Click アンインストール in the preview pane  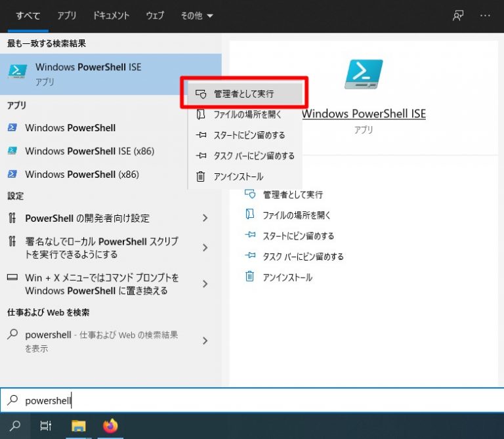click(287, 278)
